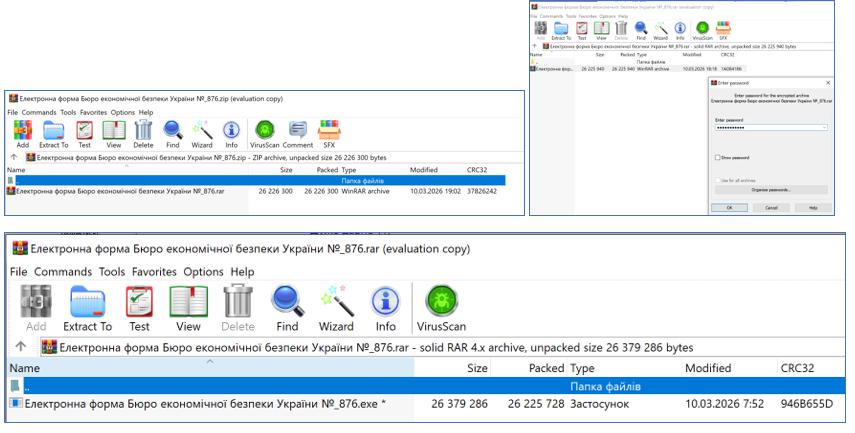Open the Options menu in the bottom window
This screenshot has height=433, width=855.
coord(204,272)
